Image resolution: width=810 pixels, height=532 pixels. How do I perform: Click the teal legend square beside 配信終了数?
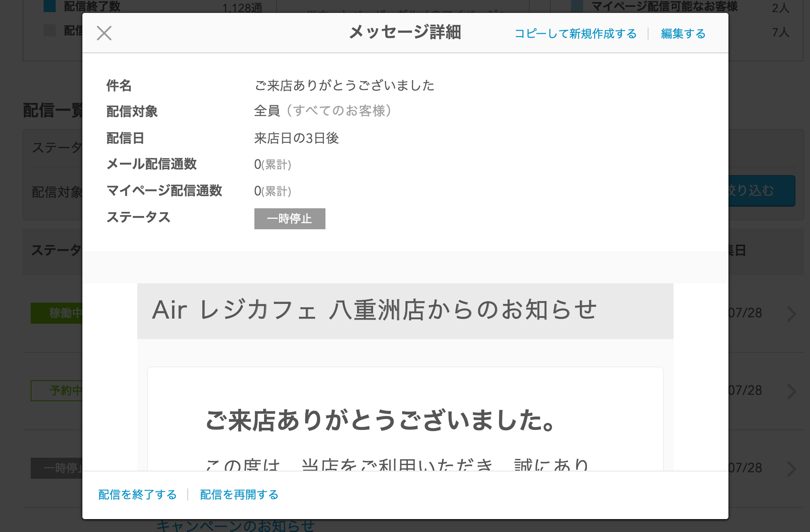(x=48, y=6)
